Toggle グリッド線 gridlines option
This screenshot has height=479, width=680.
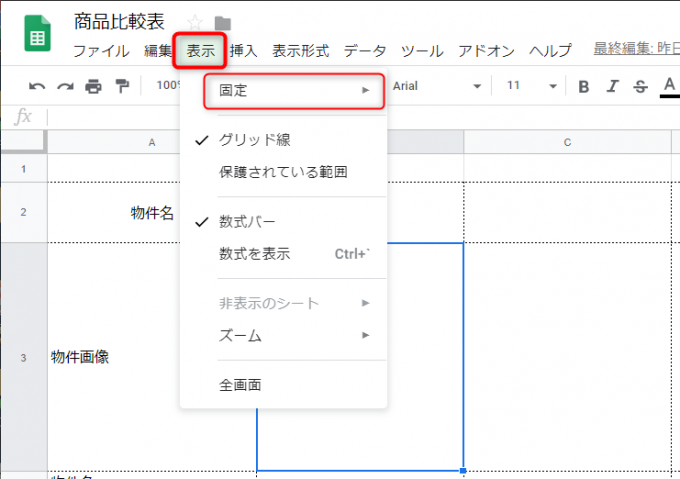283,140
